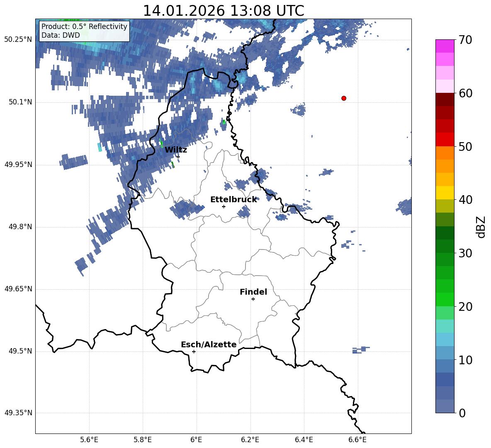The width and height of the screenshot is (491, 448).
Task: Click the Findel station cross marker
Action: click(x=253, y=299)
